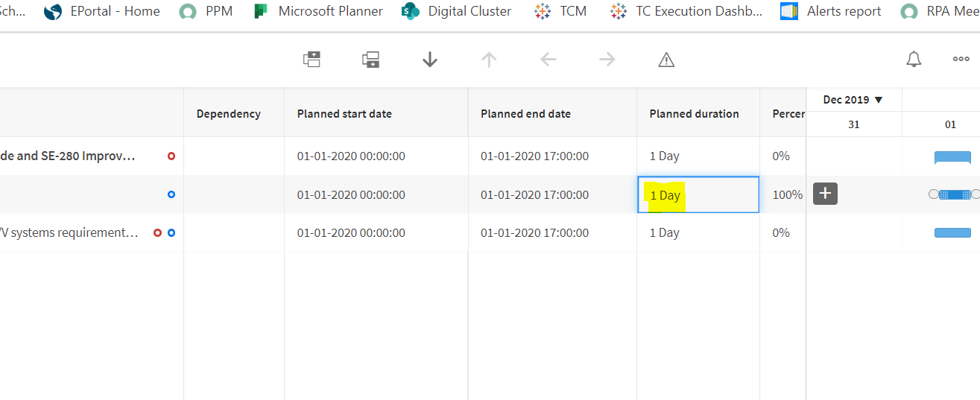Open Dec 2019 month dropdown
The image size is (980, 400).
click(x=853, y=100)
